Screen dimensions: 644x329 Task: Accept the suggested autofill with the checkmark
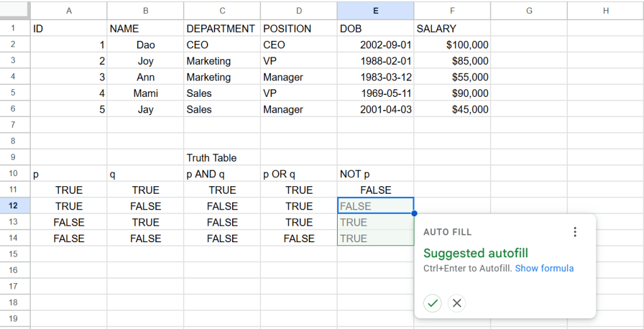(432, 303)
